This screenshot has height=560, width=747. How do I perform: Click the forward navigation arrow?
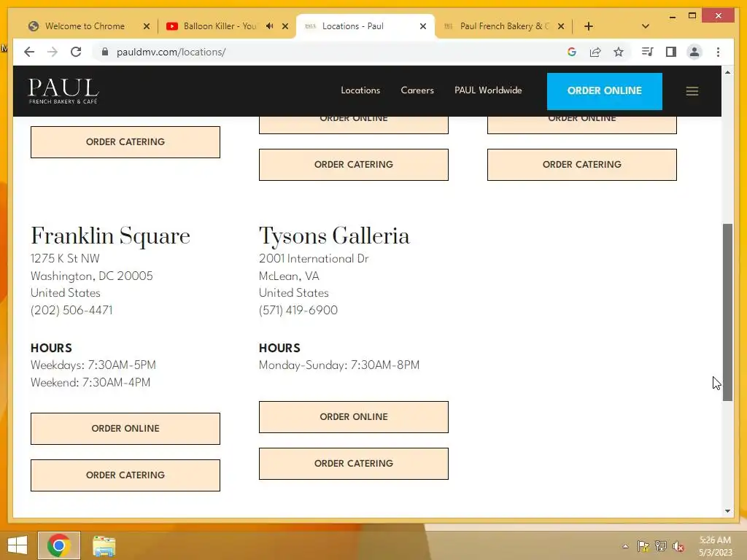pos(53,52)
